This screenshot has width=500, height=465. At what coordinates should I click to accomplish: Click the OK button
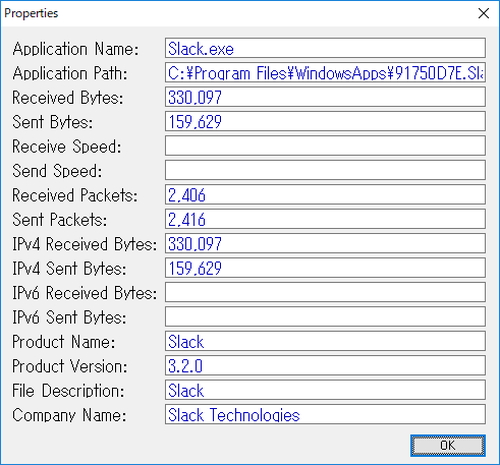448,445
